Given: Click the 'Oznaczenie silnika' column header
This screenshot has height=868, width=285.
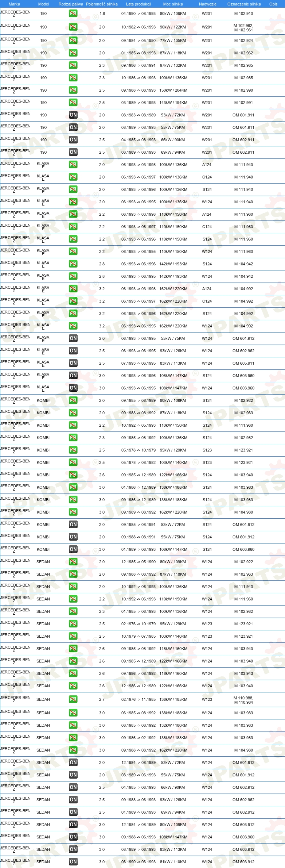Looking at the screenshot, I should click(244, 4).
